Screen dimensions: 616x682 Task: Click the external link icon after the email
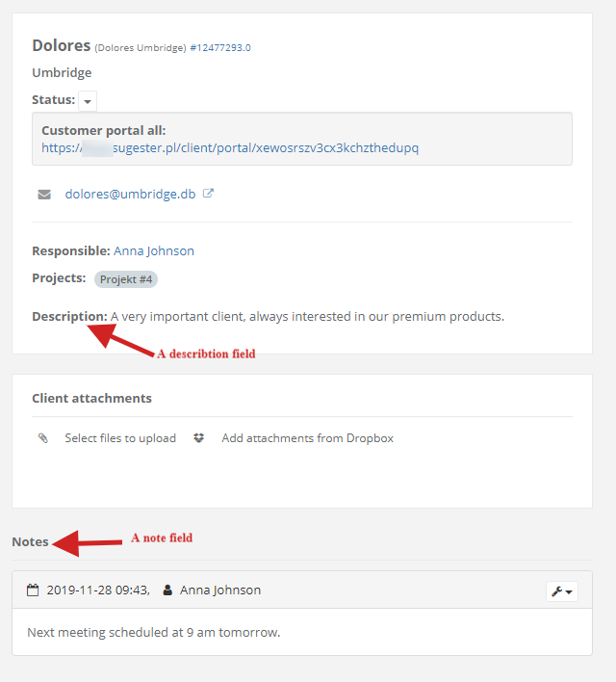[x=208, y=194]
